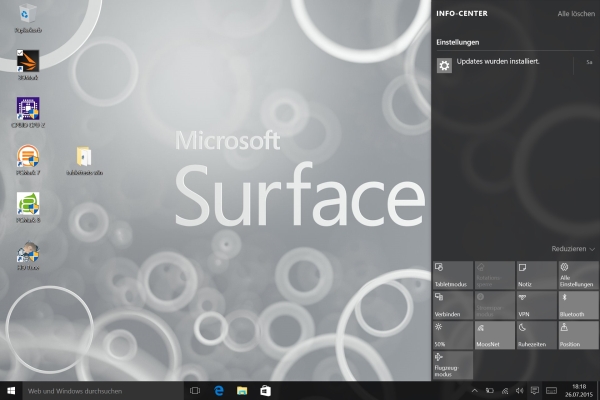Launch Microsoft Edge from the taskbar
Image resolution: width=600 pixels, height=400 pixels.
click(218, 390)
